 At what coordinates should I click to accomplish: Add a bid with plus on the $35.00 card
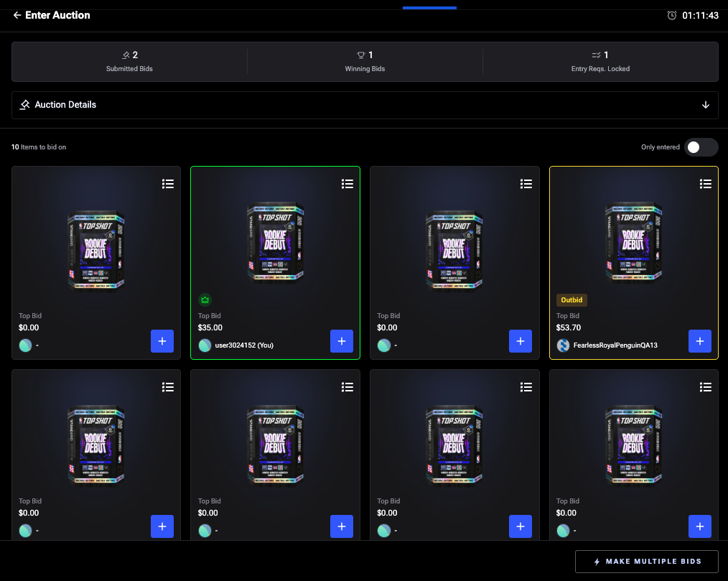pos(342,341)
